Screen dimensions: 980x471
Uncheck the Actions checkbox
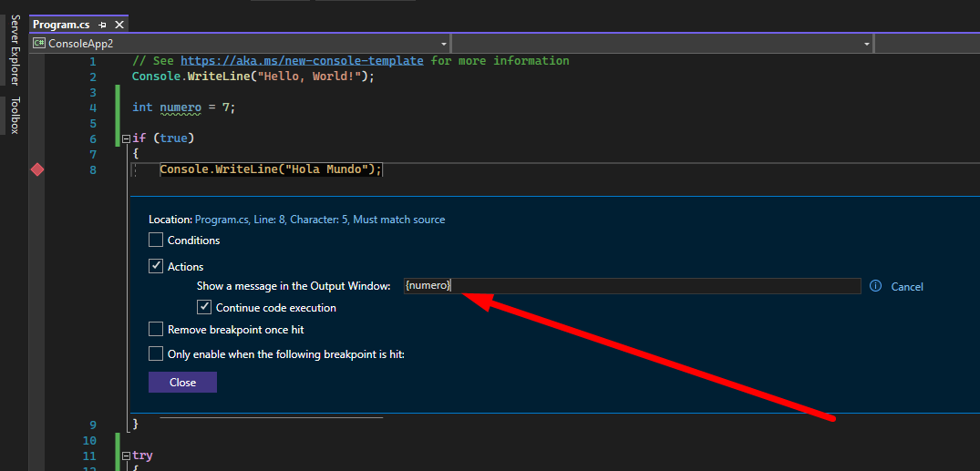156,267
